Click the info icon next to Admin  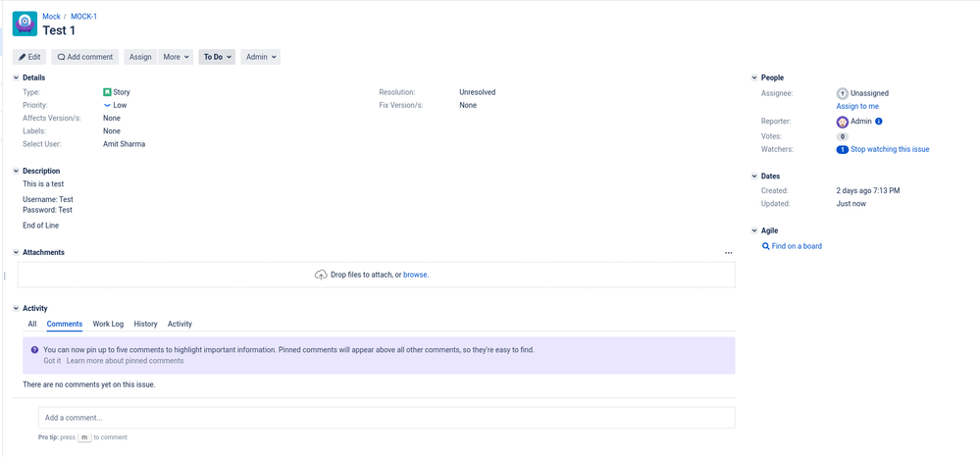click(878, 122)
